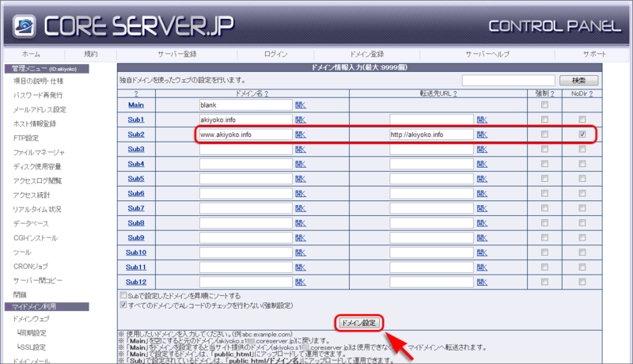633x364 pixels.
Task: Toggle the 強制 checkbox in Sub1 row
Action: click(544, 119)
